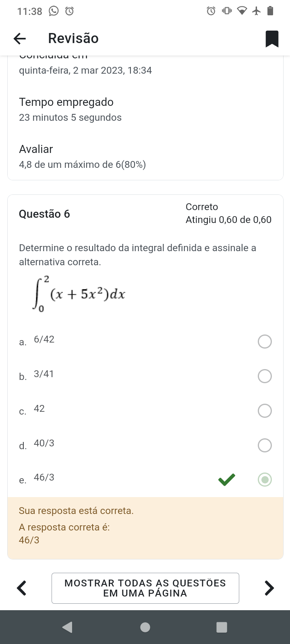Screen dimensions: 290x644
Task: Tap the green checkmark next to 46/3
Action: click(x=226, y=479)
